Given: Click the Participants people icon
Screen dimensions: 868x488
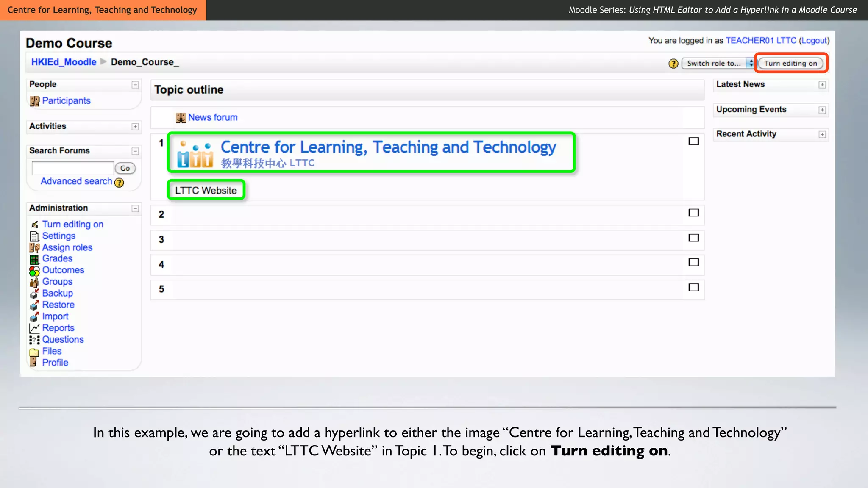Looking at the screenshot, I should pyautogui.click(x=34, y=101).
